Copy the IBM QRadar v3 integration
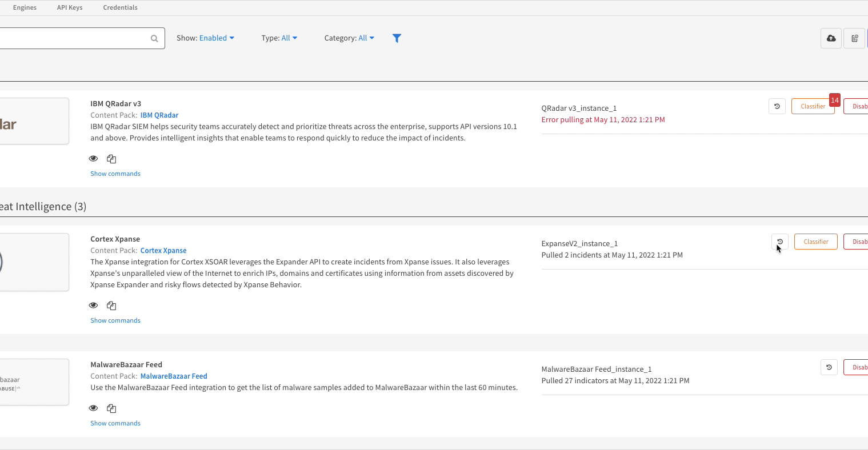Image resolution: width=868 pixels, height=450 pixels. (111, 159)
